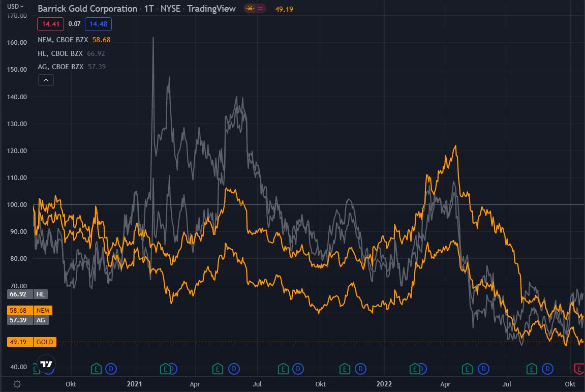Open chart settings via the gear icon

(17, 384)
